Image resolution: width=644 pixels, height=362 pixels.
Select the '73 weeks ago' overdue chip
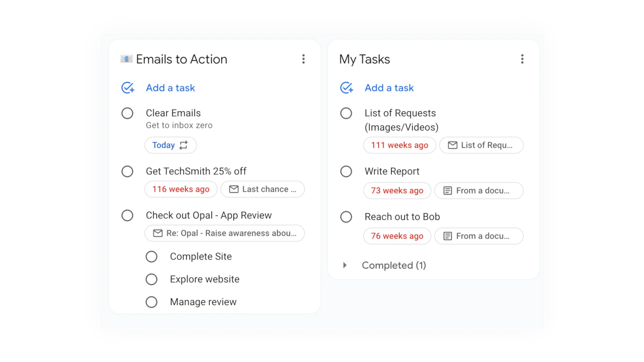coord(396,190)
